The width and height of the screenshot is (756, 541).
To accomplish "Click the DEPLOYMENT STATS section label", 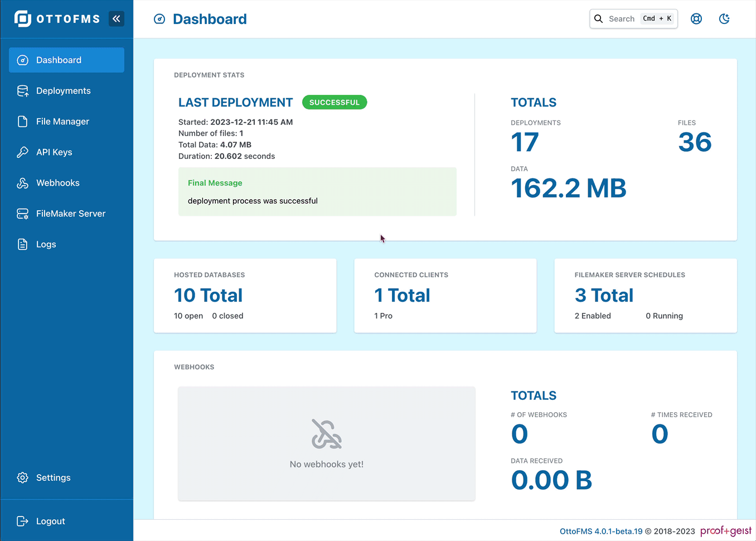I will tap(209, 75).
